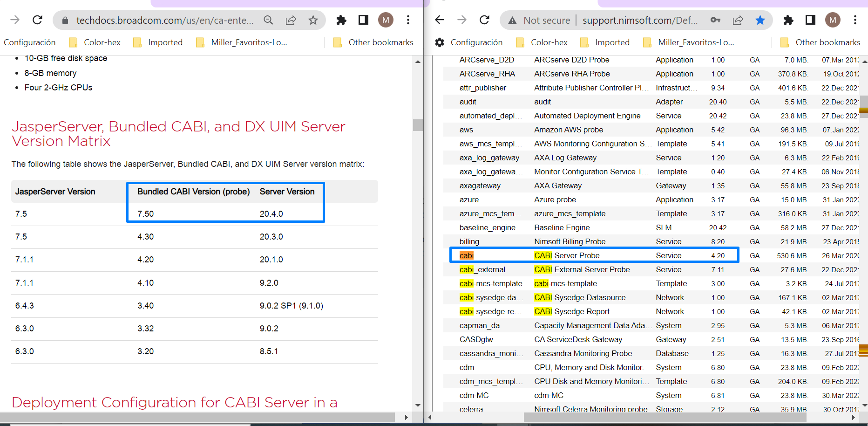Open the share icon in the left address bar
This screenshot has width=868, height=426.
[x=291, y=20]
